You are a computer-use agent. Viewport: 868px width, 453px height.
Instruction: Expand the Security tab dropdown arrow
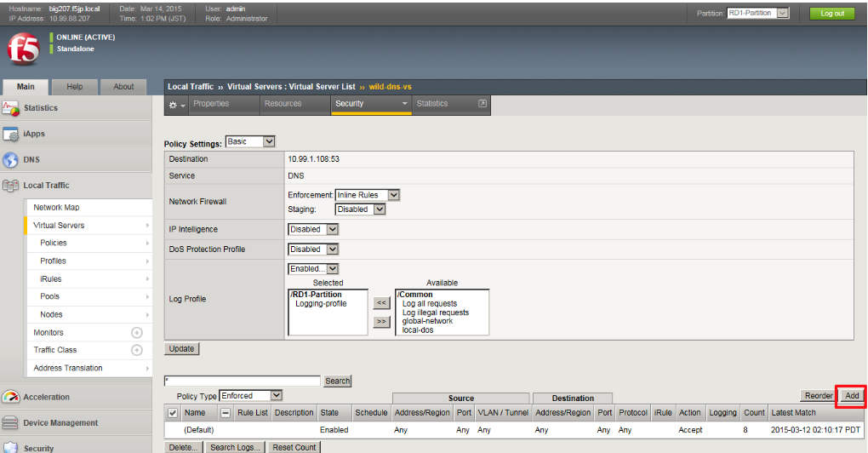(405, 104)
